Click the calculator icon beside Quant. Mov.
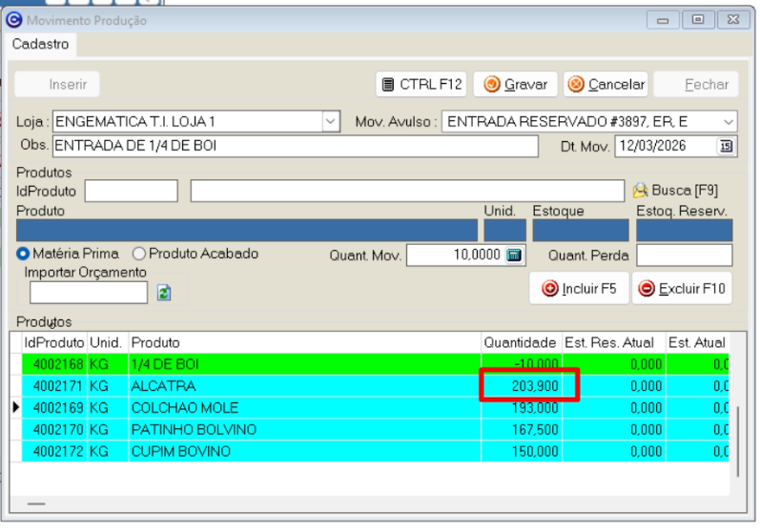Image resolution: width=760 pixels, height=532 pixels. pos(514,256)
